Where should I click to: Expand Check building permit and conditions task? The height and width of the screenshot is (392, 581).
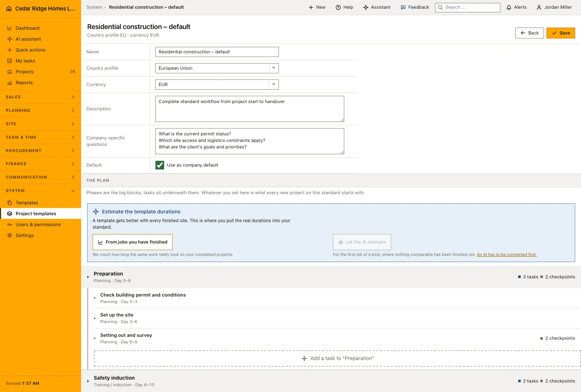click(95, 298)
